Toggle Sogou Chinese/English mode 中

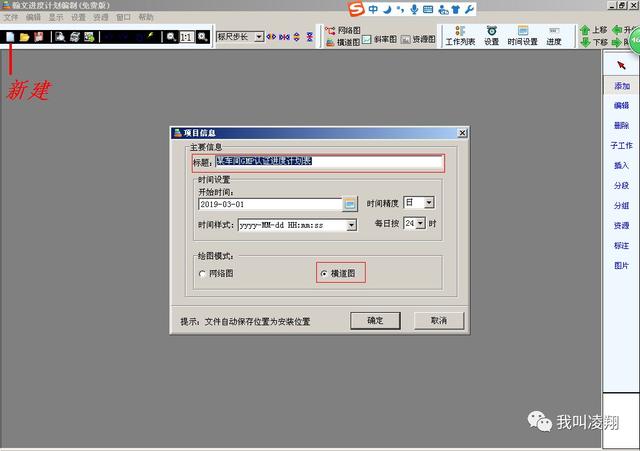click(373, 9)
